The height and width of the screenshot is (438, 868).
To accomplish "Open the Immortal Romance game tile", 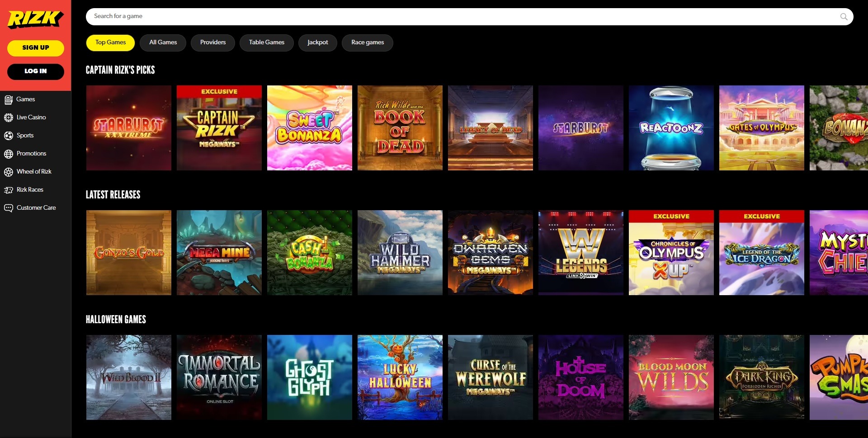I will pyautogui.click(x=219, y=377).
